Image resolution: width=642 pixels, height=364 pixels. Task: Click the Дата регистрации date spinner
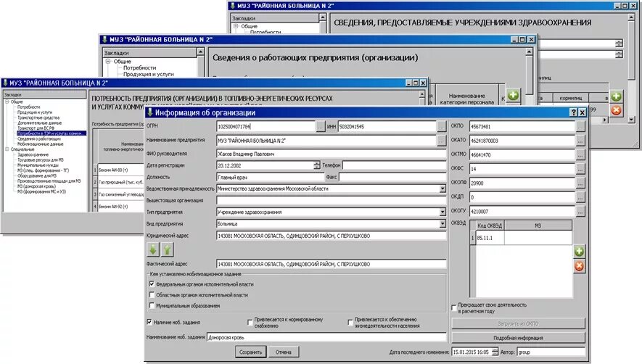316,165
